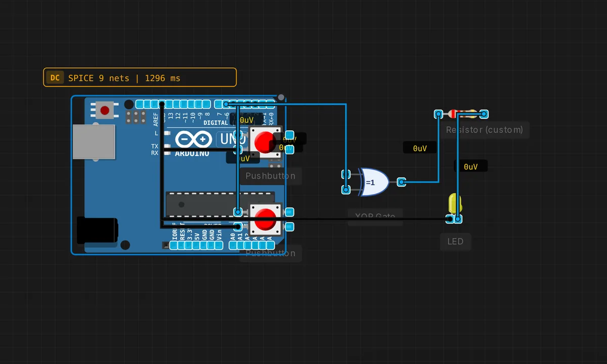The image size is (607, 364).
Task: Click the DC SPICE 9 nets status badge
Action: pos(140,78)
